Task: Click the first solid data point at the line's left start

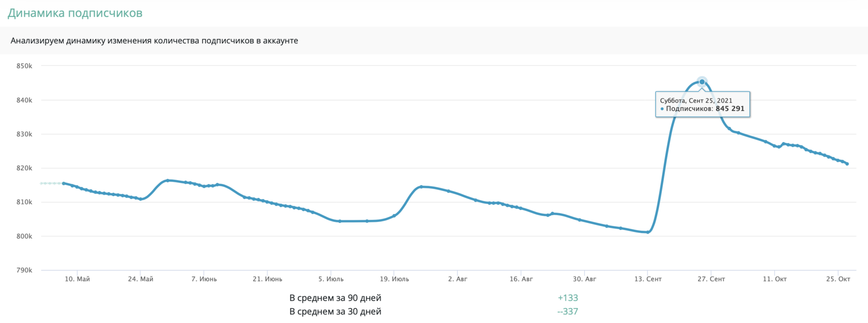Action: [64, 183]
